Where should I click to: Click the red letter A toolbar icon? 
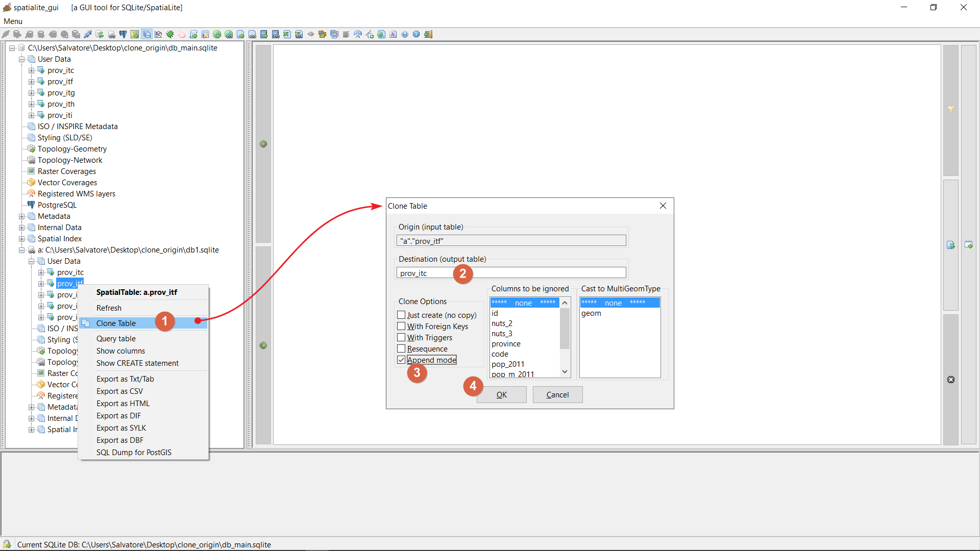(x=393, y=34)
